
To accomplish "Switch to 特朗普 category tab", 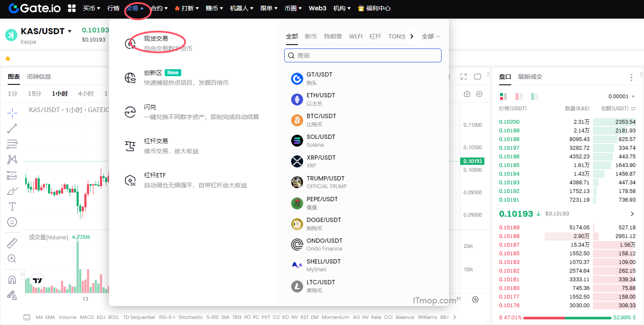I will (x=333, y=36).
